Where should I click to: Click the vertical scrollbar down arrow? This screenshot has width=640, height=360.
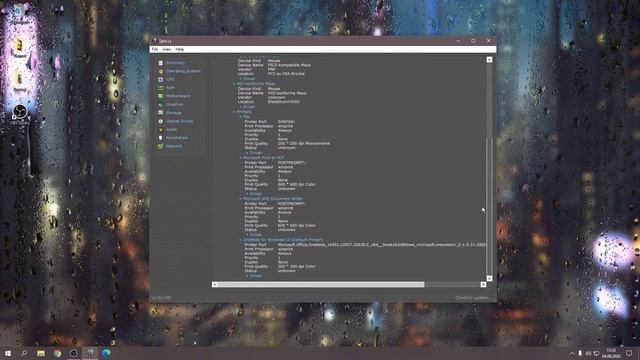pyautogui.click(x=489, y=279)
